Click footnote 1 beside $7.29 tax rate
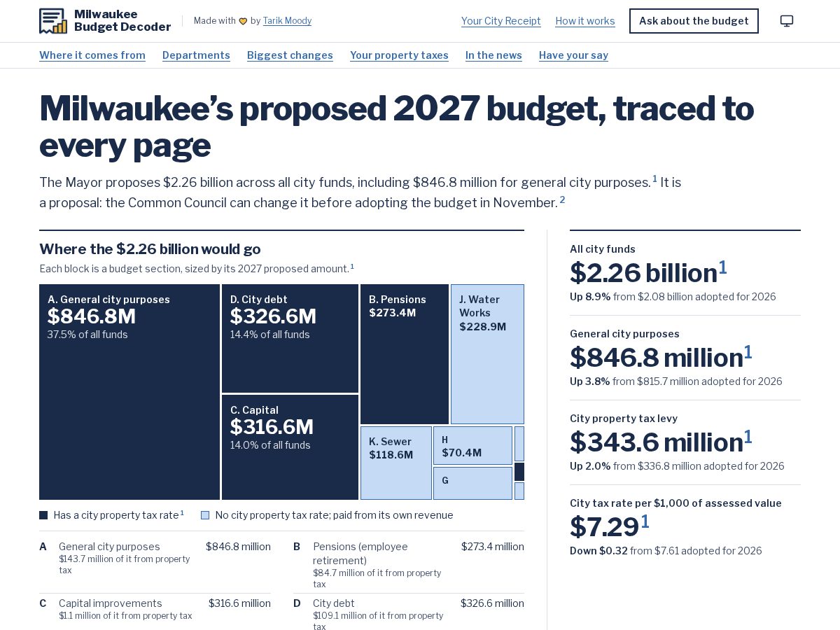The image size is (840, 630). [x=645, y=522]
